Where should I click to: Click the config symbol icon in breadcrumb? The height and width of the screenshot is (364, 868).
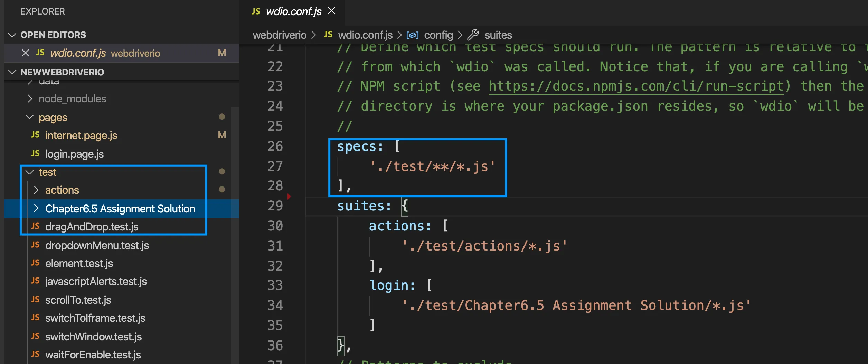tap(413, 35)
